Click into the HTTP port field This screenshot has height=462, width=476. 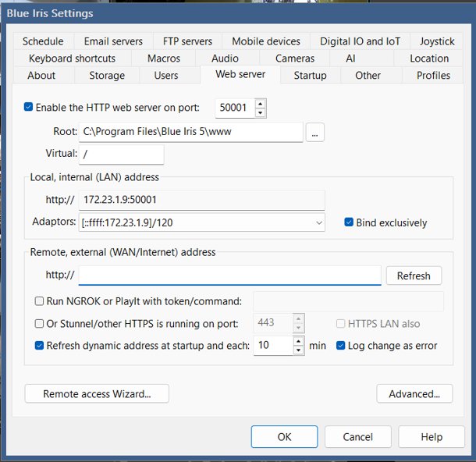pos(235,108)
